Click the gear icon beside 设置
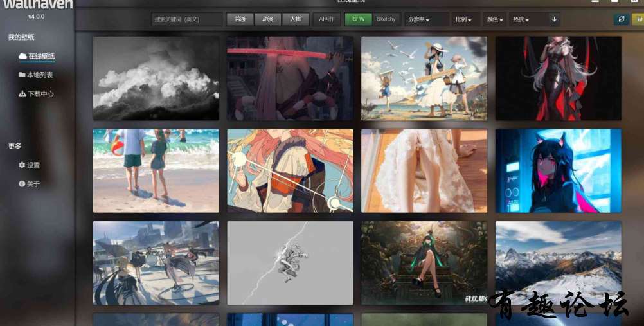The width and height of the screenshot is (644, 326). 22,165
